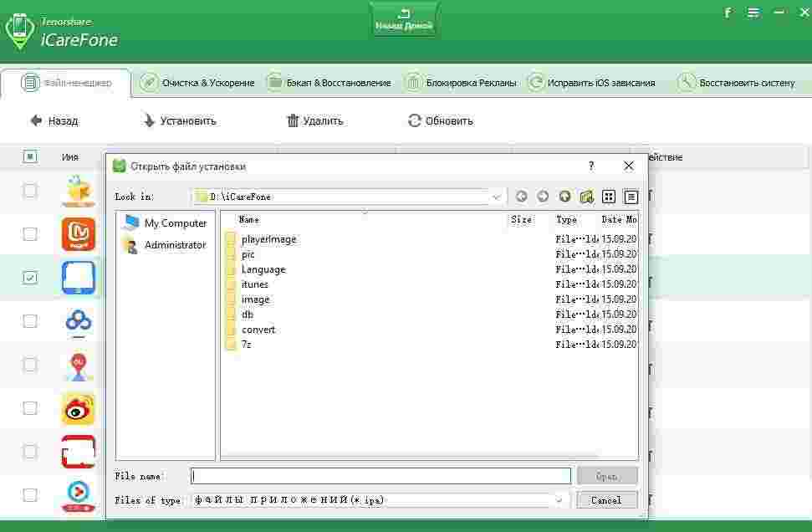
Task: Select the 'itunes' folder name
Action: coord(255,284)
